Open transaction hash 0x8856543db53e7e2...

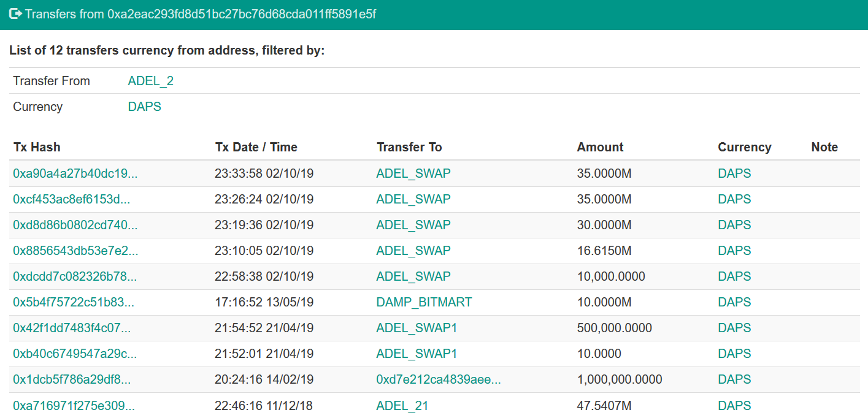[x=75, y=251]
